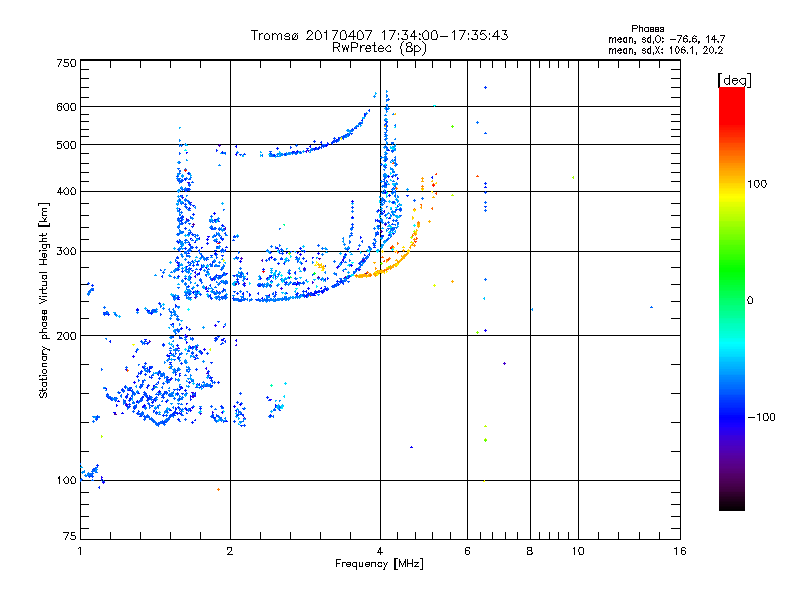
Task: Click the '100' height axis tick label
Action: [x=66, y=480]
